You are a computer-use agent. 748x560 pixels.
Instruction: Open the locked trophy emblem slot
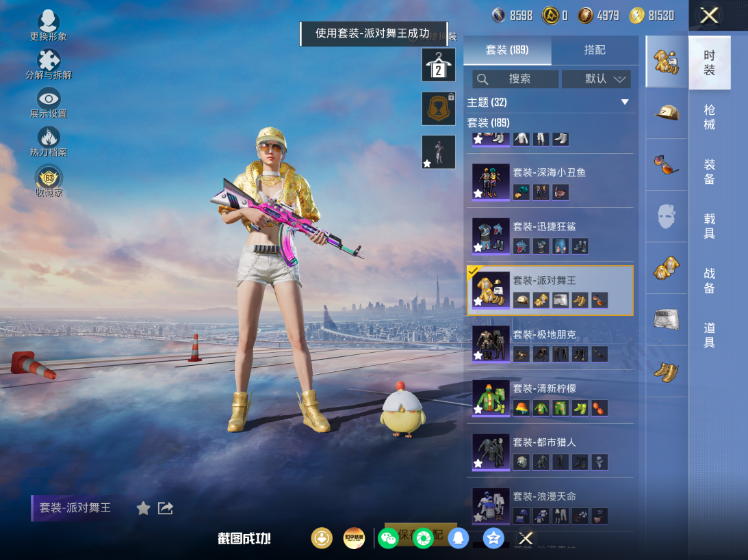[x=439, y=109]
